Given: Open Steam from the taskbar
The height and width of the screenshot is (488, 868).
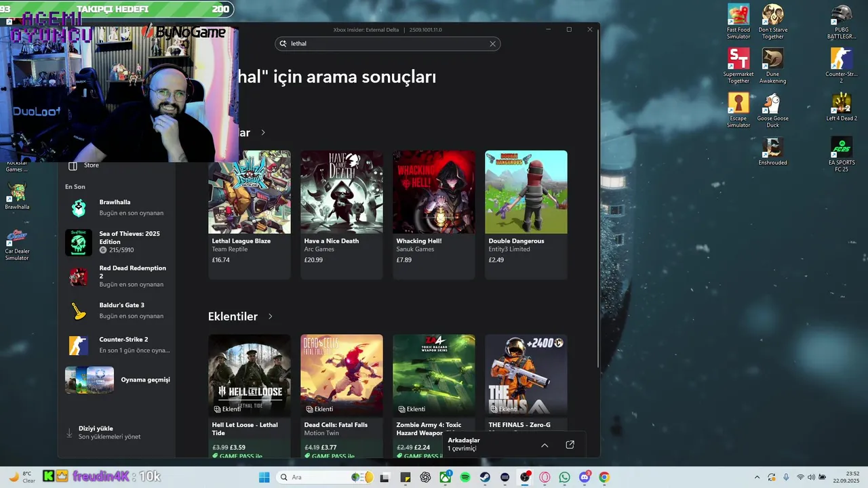Looking at the screenshot, I should click(x=485, y=477).
